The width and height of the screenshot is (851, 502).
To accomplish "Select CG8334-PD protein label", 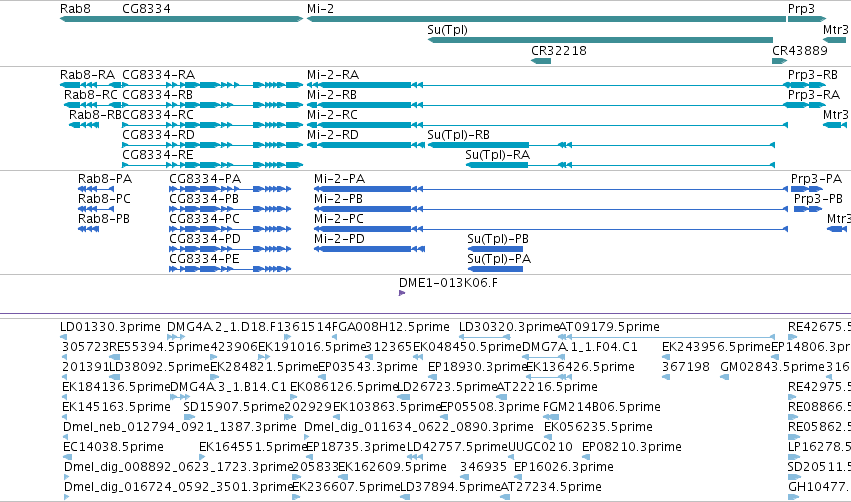I will (x=205, y=239).
